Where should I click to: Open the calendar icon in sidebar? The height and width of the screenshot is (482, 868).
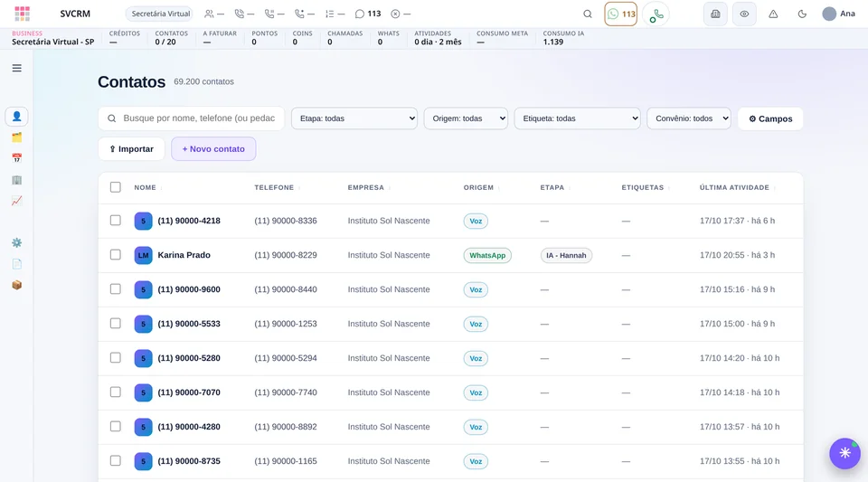click(x=16, y=158)
